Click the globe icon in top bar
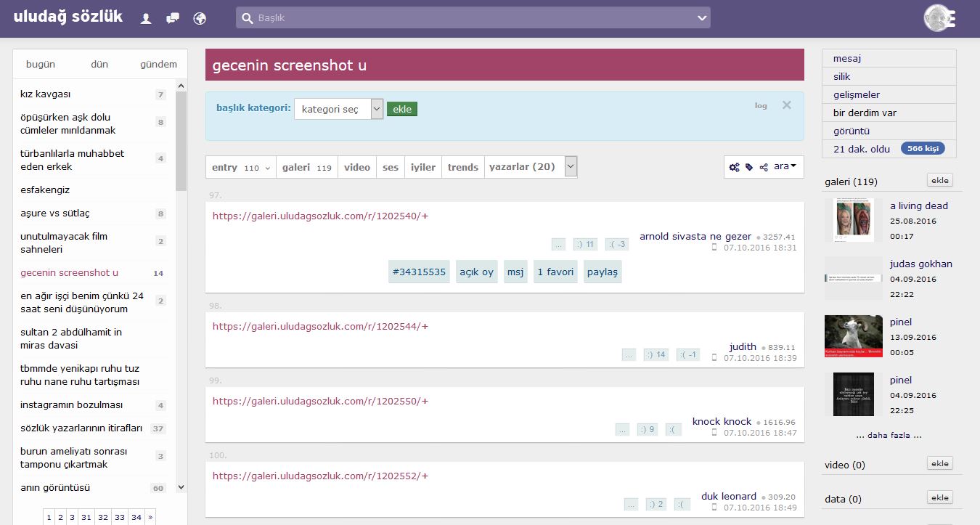The image size is (980, 525). [200, 18]
